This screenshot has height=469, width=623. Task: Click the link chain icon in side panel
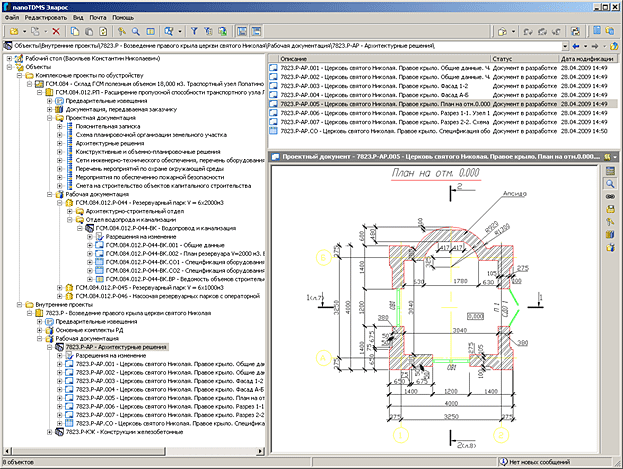(610, 199)
